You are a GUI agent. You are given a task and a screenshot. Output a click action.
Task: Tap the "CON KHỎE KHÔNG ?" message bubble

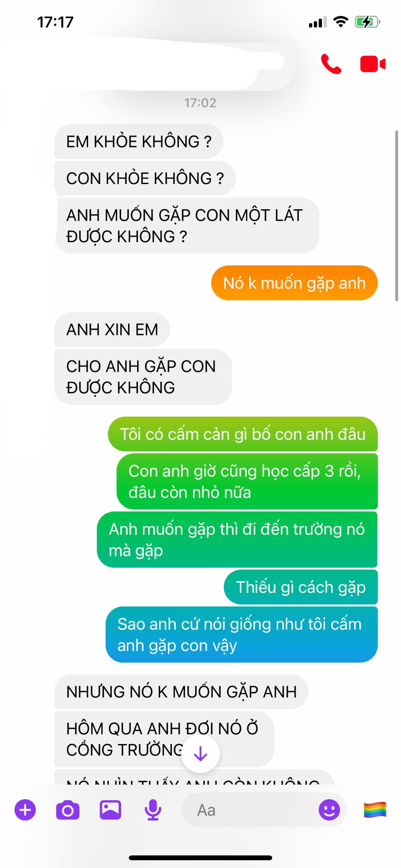click(145, 178)
